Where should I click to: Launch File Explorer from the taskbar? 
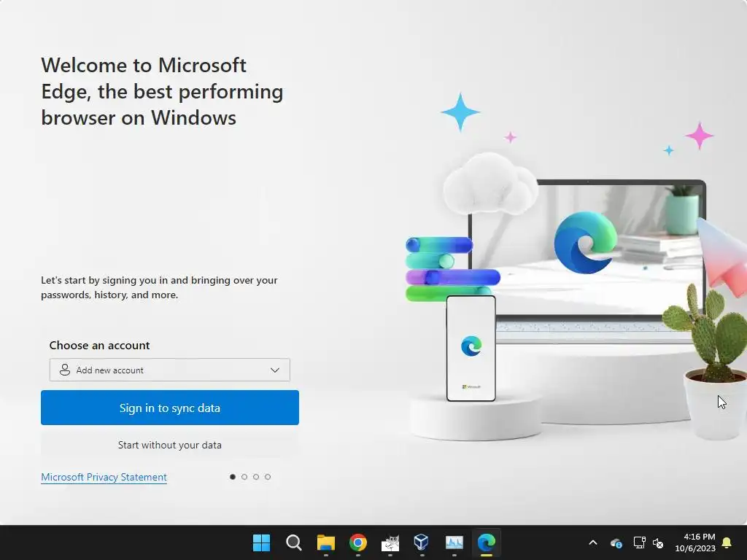(326, 542)
